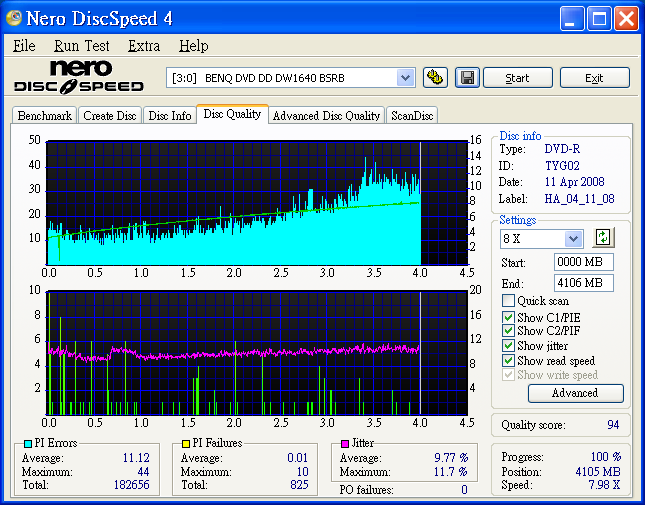Switch to Advanced Disc Quality tab
Image resolution: width=645 pixels, height=505 pixels.
(326, 116)
